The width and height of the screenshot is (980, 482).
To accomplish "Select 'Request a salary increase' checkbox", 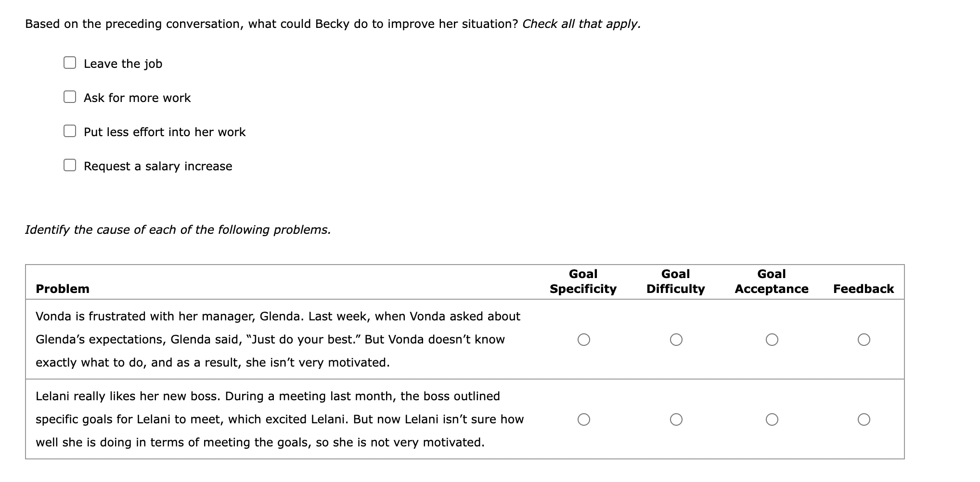I will tap(70, 165).
